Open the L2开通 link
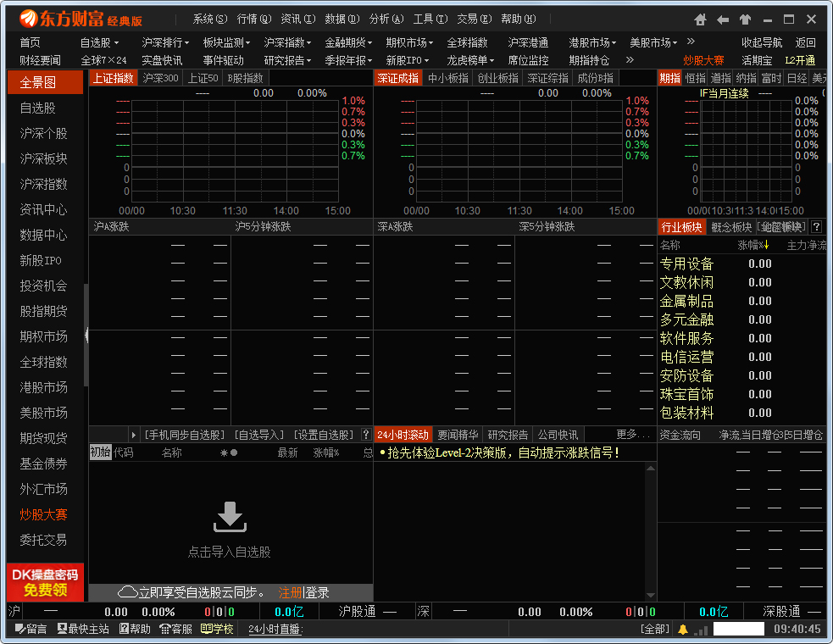Viewport: 833px width, 644px height. tap(800, 60)
